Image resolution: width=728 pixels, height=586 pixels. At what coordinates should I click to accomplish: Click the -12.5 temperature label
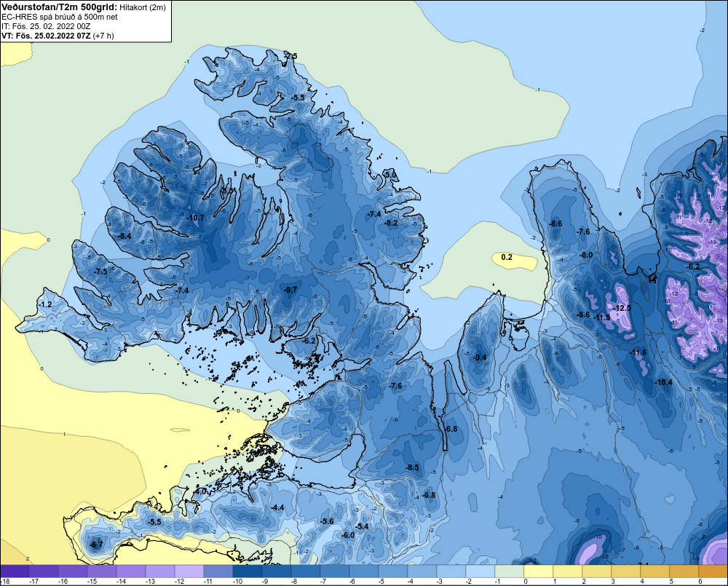click(x=622, y=308)
